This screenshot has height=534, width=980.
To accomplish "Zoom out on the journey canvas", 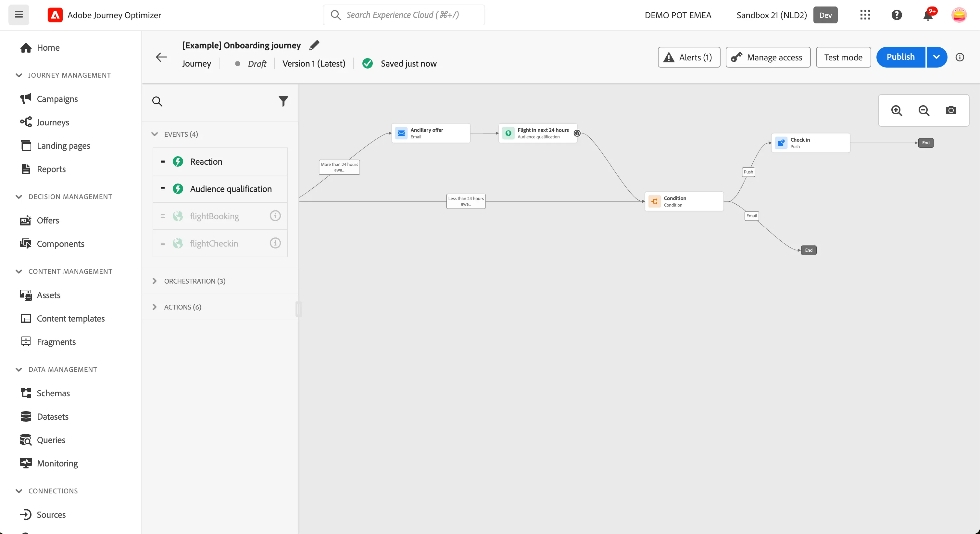I will pos(924,110).
